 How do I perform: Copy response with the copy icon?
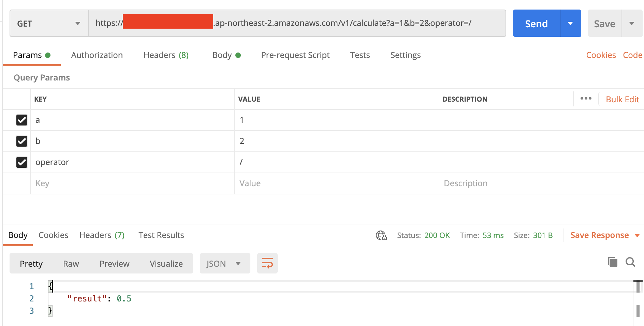612,262
